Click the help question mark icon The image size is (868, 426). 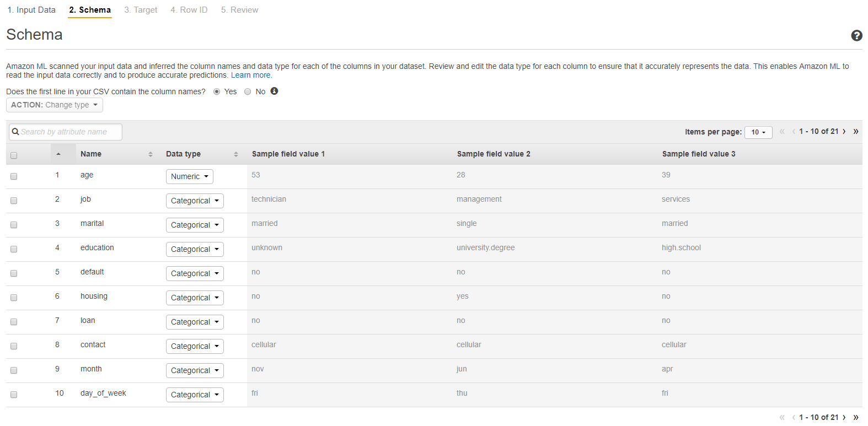point(856,35)
